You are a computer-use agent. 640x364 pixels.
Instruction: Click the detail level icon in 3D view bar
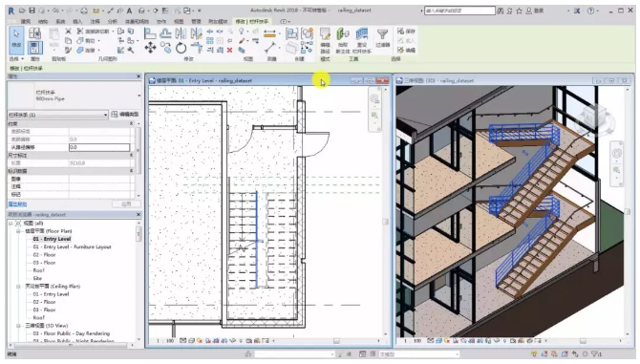pos(430,341)
